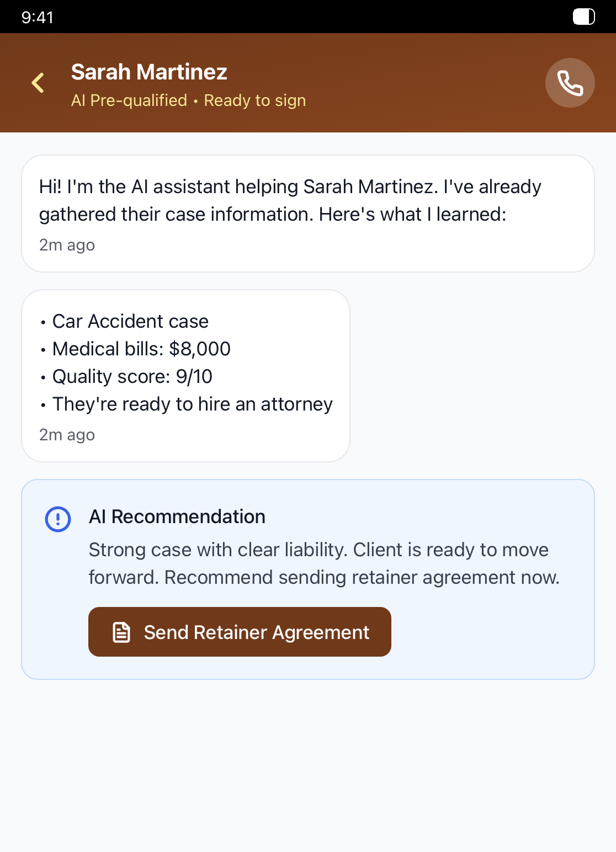Viewport: 616px width, 852px height.
Task: Tap the exclamation circle beside AI Recommendation
Action: click(x=57, y=519)
